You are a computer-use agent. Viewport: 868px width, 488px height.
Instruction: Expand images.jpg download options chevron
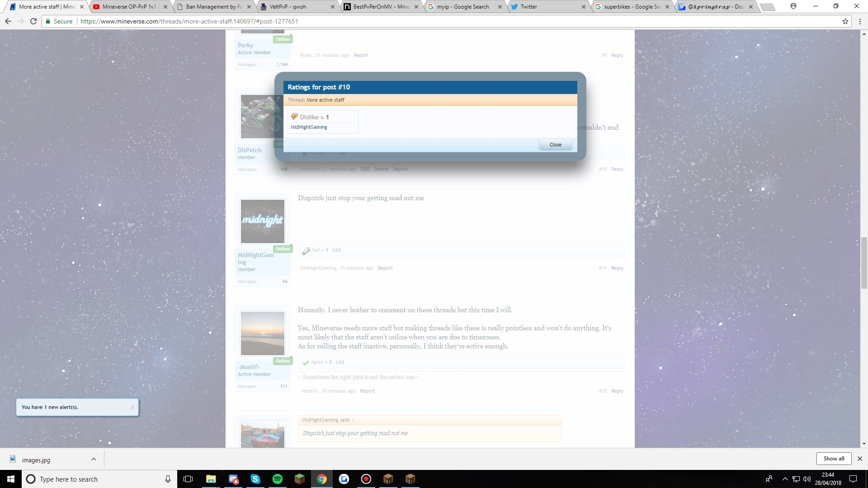(94, 459)
